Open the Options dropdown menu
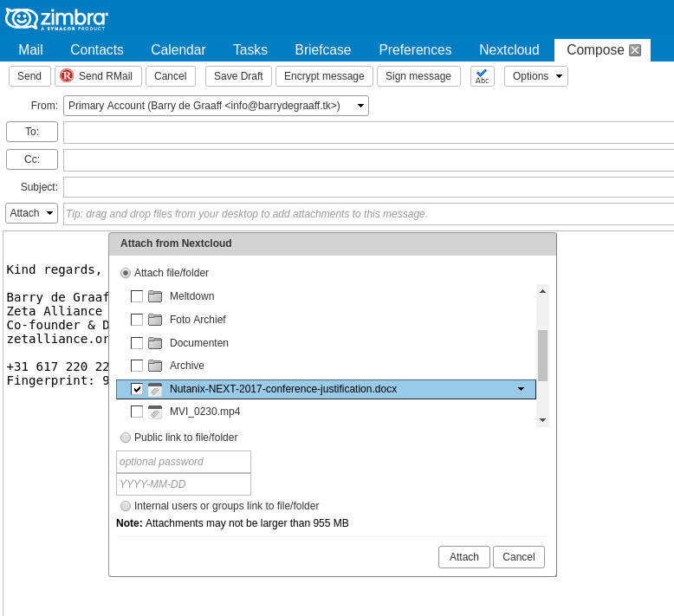This screenshot has width=674, height=616. (x=535, y=76)
